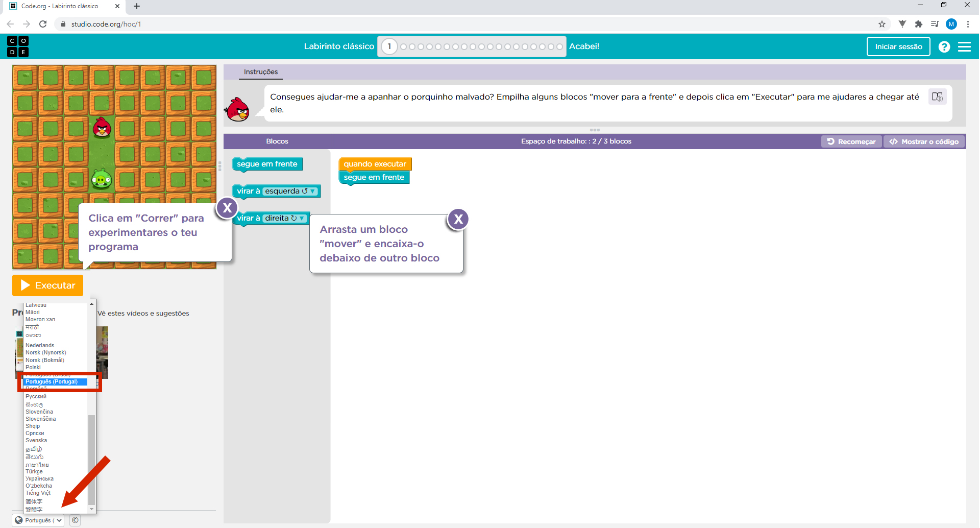The image size is (980, 528).
Task: Click the "virar à direita" toolbox block
Action: tap(271, 218)
